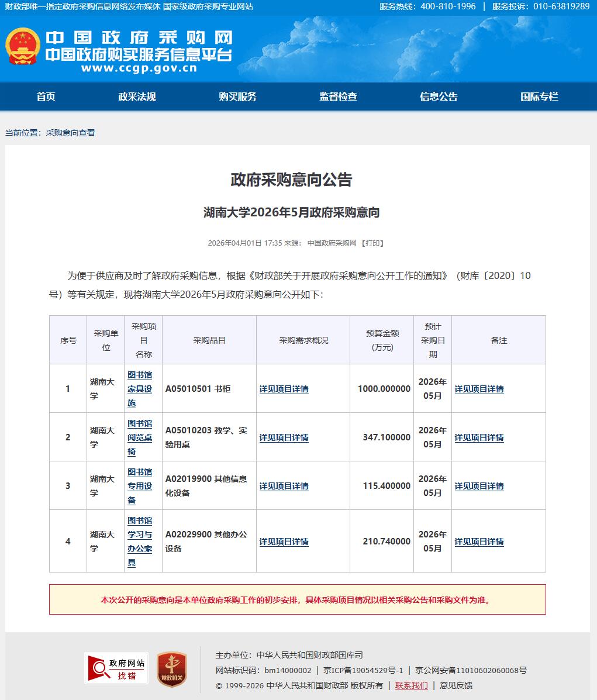Click the publish date 2026年04月01日 17:35
This screenshot has width=597, height=700.
[x=244, y=243]
